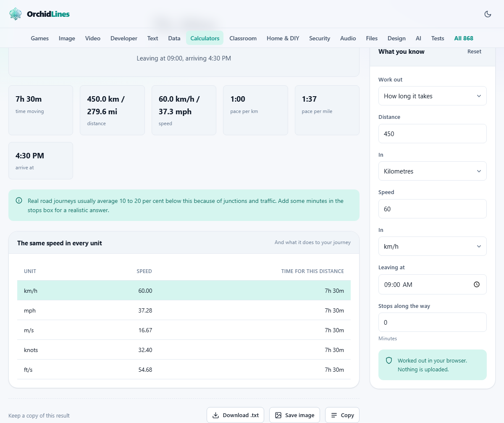The image size is (504, 423).
Task: Select the mph row in the speed table
Action: tap(184, 310)
